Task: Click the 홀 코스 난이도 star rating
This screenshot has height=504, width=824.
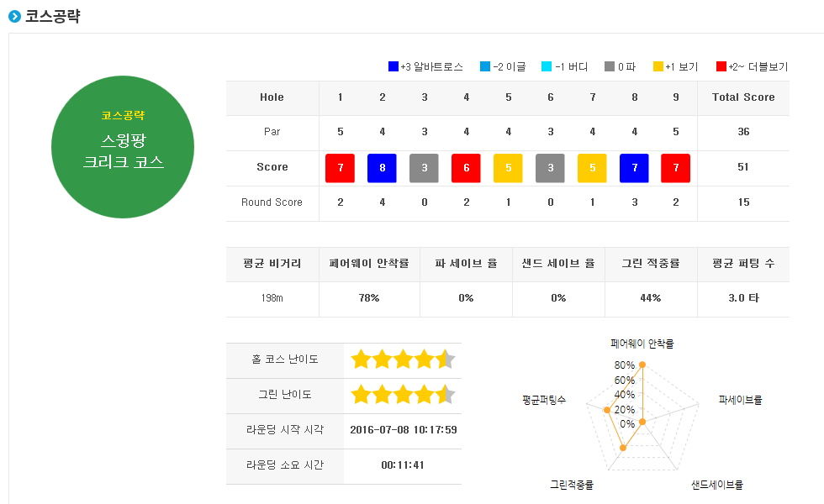Action: (x=403, y=360)
